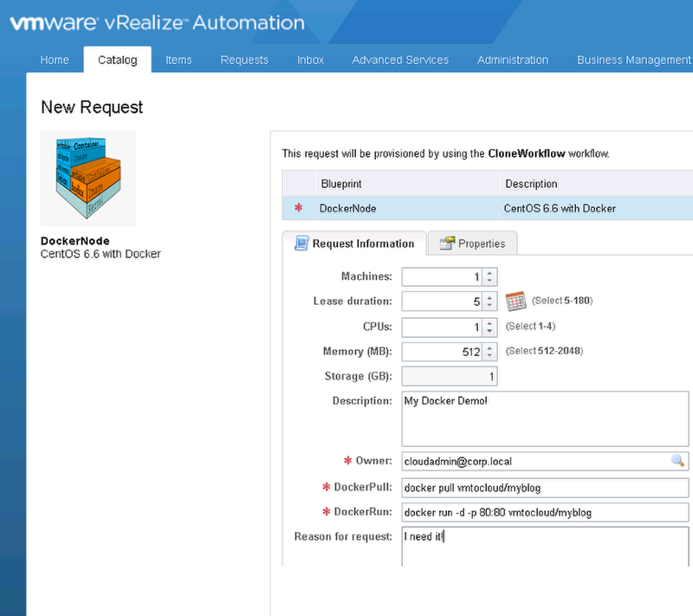Open the Advanced Services tab

coord(400,60)
